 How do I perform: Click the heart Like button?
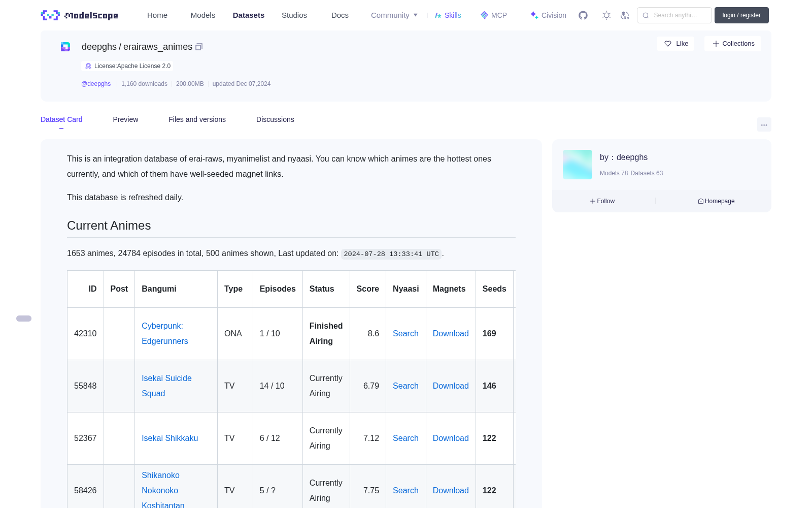click(x=675, y=44)
